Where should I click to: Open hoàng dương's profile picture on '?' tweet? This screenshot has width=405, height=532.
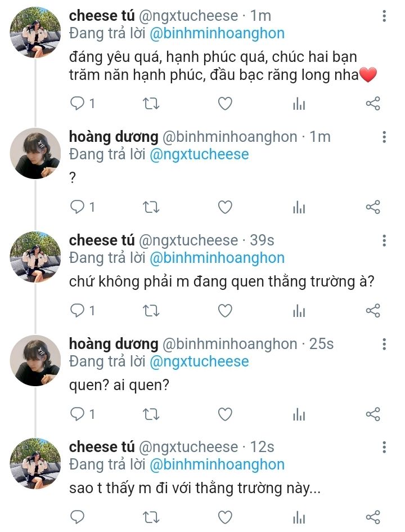(x=35, y=153)
